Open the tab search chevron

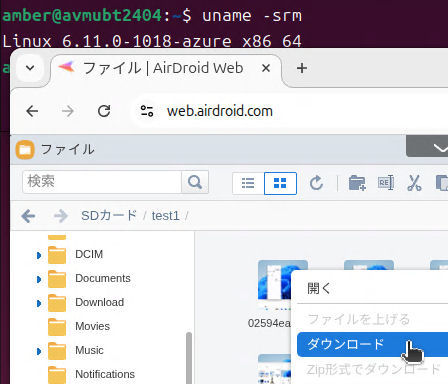[x=30, y=68]
